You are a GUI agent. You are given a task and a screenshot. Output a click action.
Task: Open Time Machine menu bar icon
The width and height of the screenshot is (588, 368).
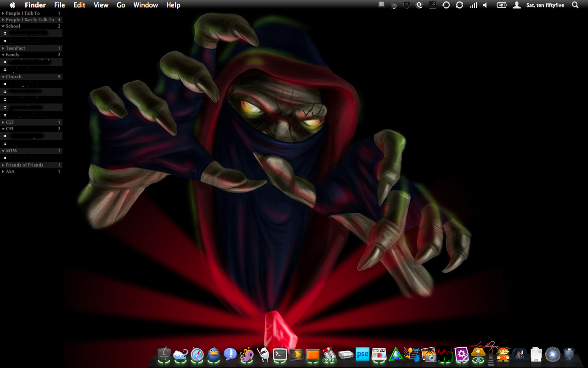(446, 5)
